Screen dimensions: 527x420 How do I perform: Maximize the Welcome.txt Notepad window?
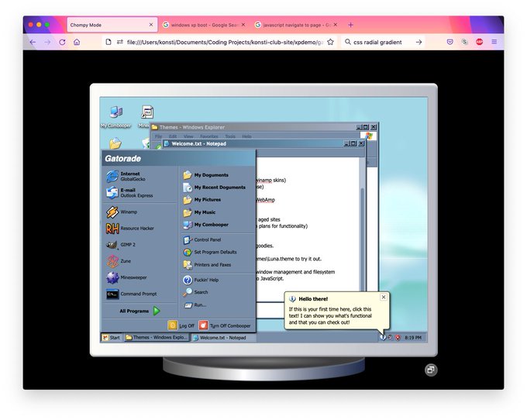pos(353,143)
